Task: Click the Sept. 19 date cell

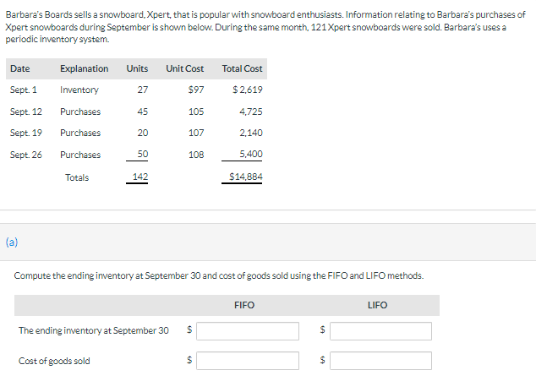Action: click(25, 133)
